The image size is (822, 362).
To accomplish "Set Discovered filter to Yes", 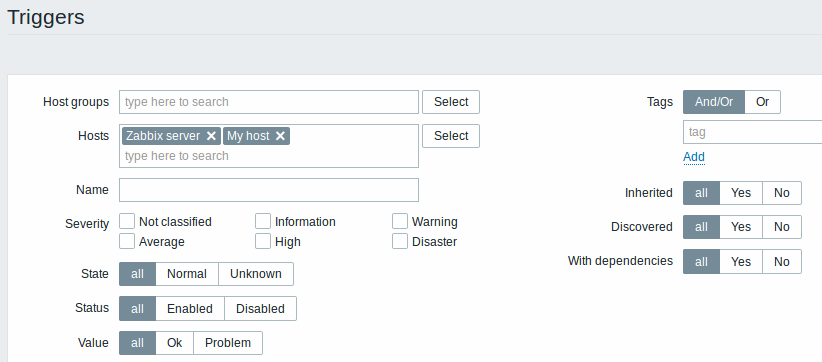I will (x=741, y=227).
